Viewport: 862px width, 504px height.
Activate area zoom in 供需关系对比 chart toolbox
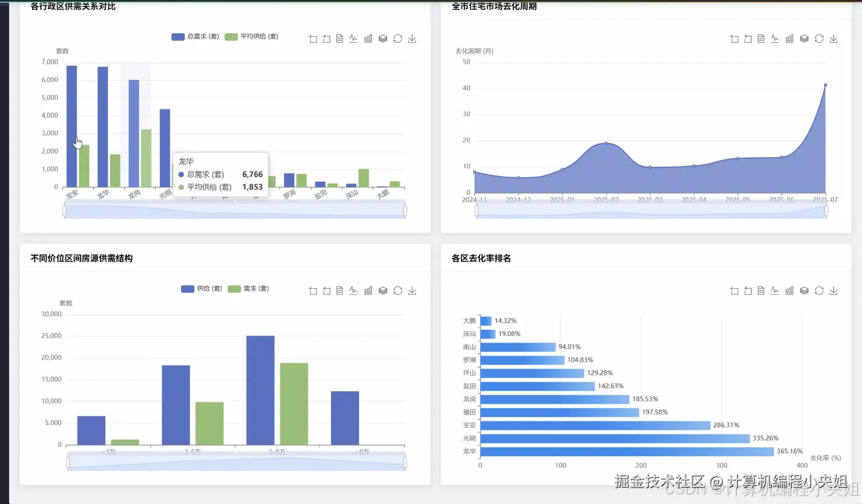313,39
